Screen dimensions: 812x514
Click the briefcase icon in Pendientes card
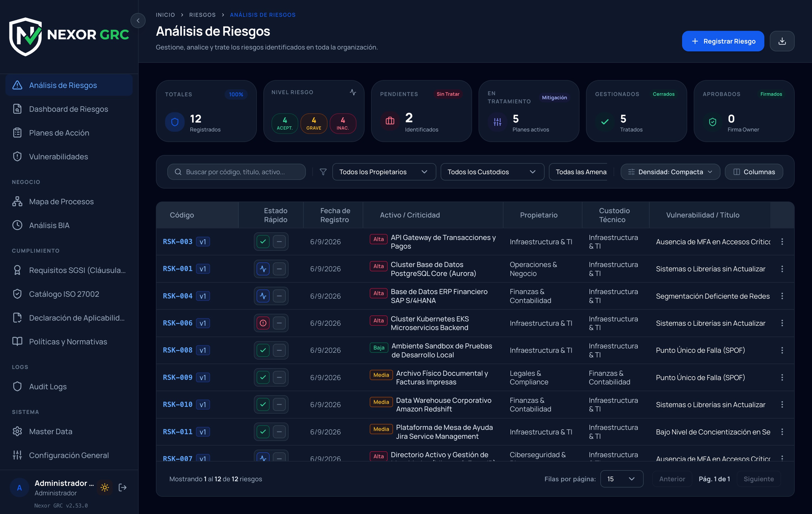click(390, 121)
